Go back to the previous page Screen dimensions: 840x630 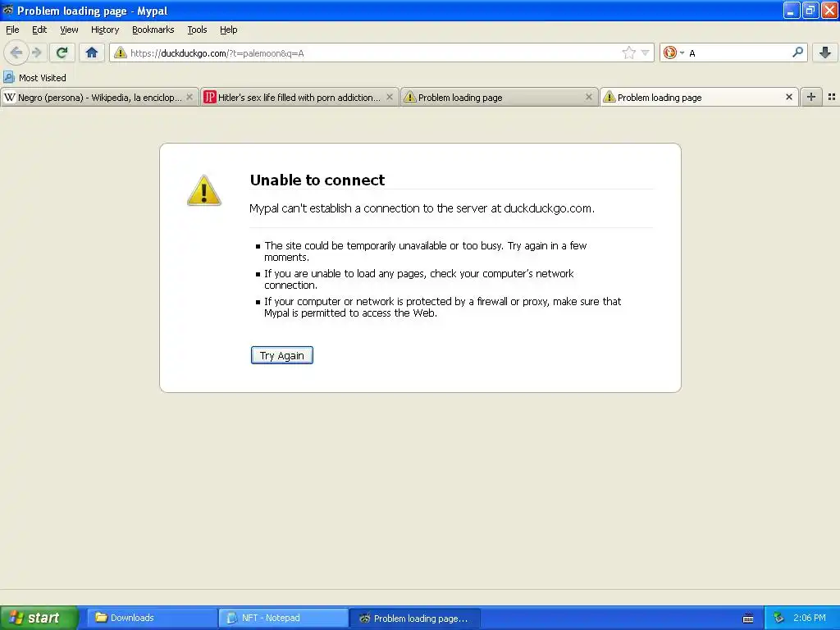(16, 52)
